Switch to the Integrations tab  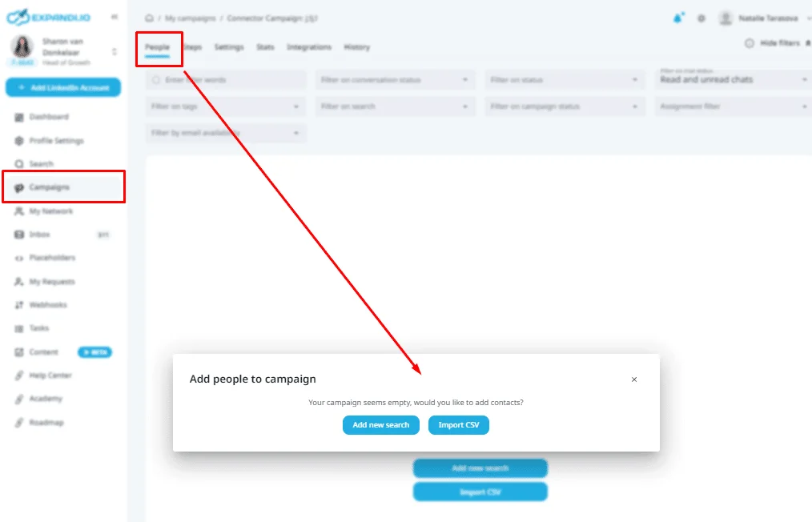coord(309,47)
